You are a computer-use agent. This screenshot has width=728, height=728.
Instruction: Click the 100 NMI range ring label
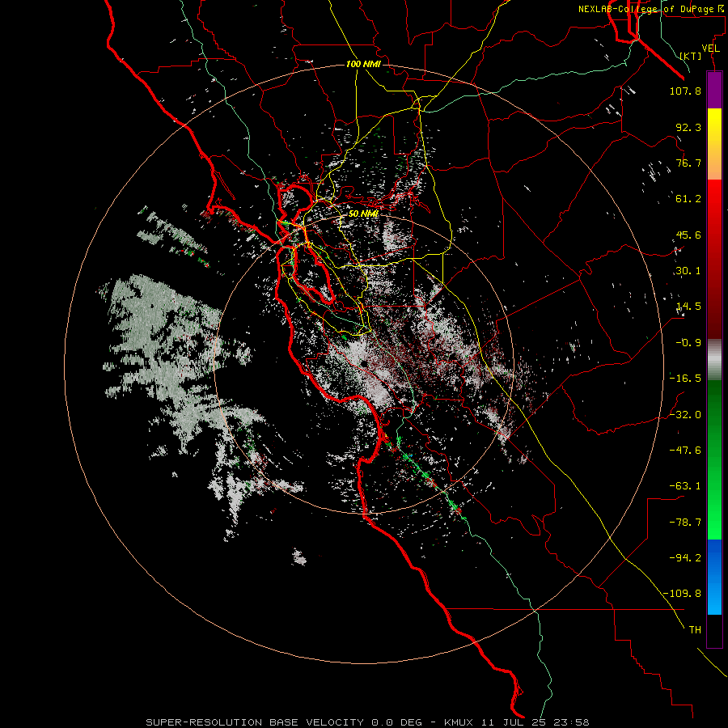point(363,64)
